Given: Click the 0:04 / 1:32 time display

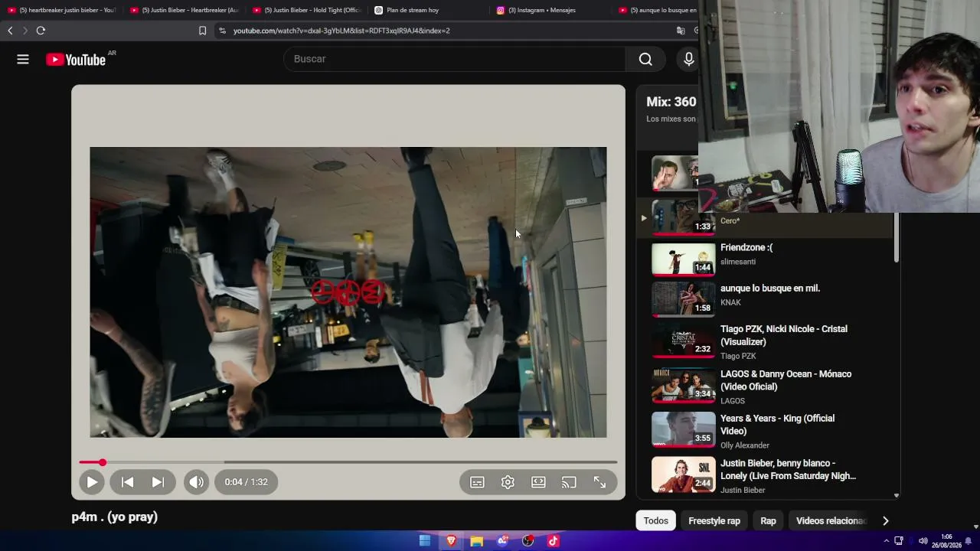Looking at the screenshot, I should [x=247, y=482].
